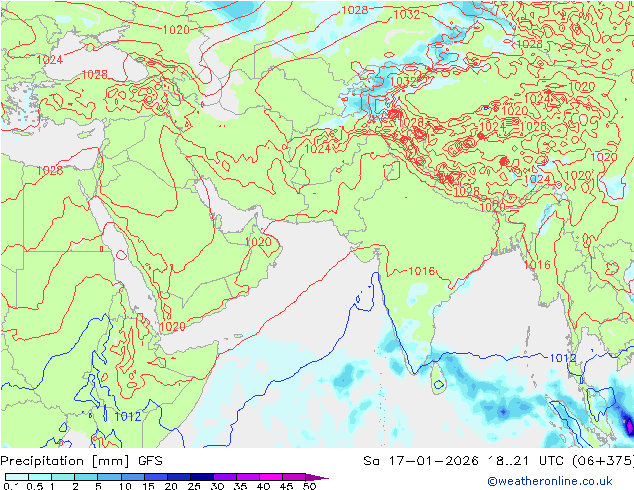Click the '1016' isobar label over central India

(421, 271)
